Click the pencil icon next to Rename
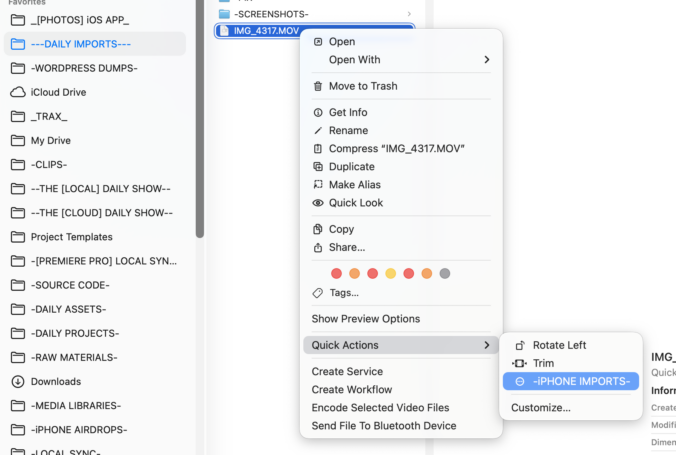Screen dimensions: 676x455 point(318,131)
